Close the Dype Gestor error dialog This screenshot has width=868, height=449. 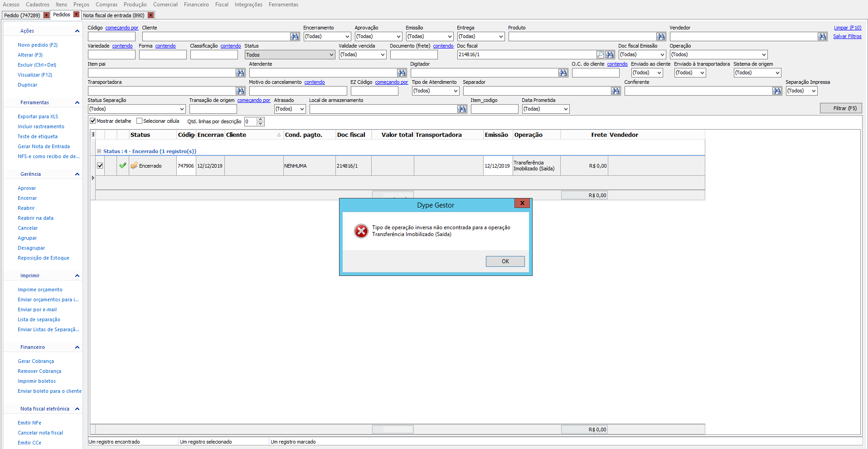pyautogui.click(x=522, y=203)
